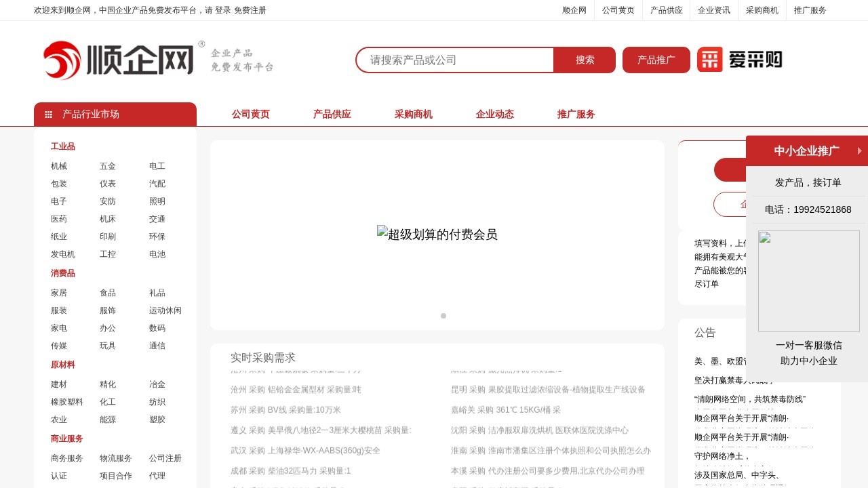Viewport: 868px width, 488px height.
Task: Open the 服装 category under 消费品
Action: click(58, 310)
